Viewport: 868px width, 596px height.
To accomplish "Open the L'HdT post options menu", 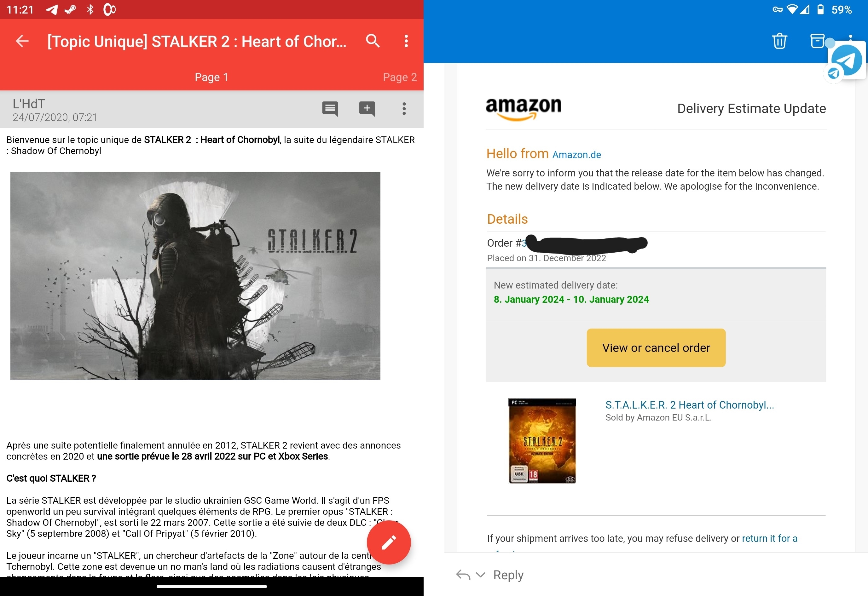I will point(404,109).
